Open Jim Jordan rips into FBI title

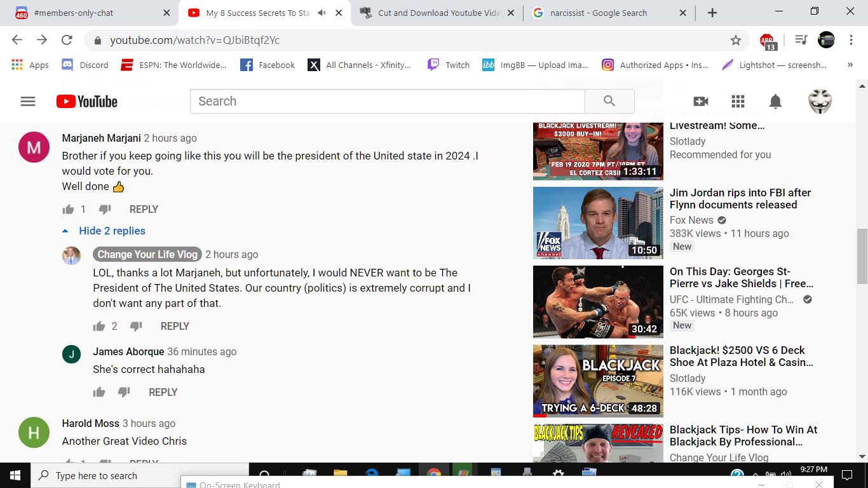(740, 198)
